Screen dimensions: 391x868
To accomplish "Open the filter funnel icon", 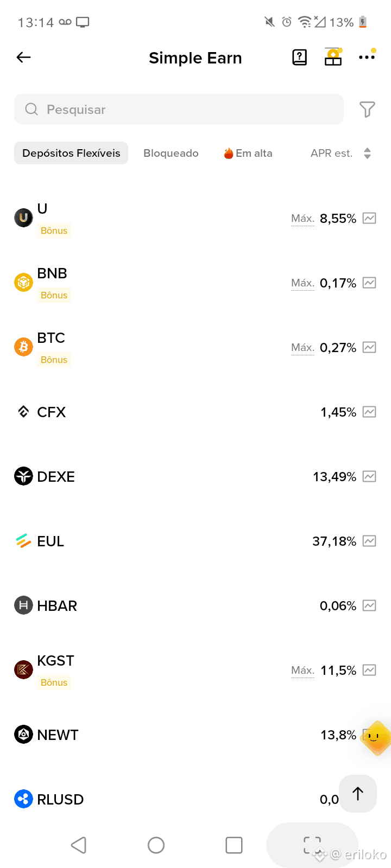I will point(367,110).
